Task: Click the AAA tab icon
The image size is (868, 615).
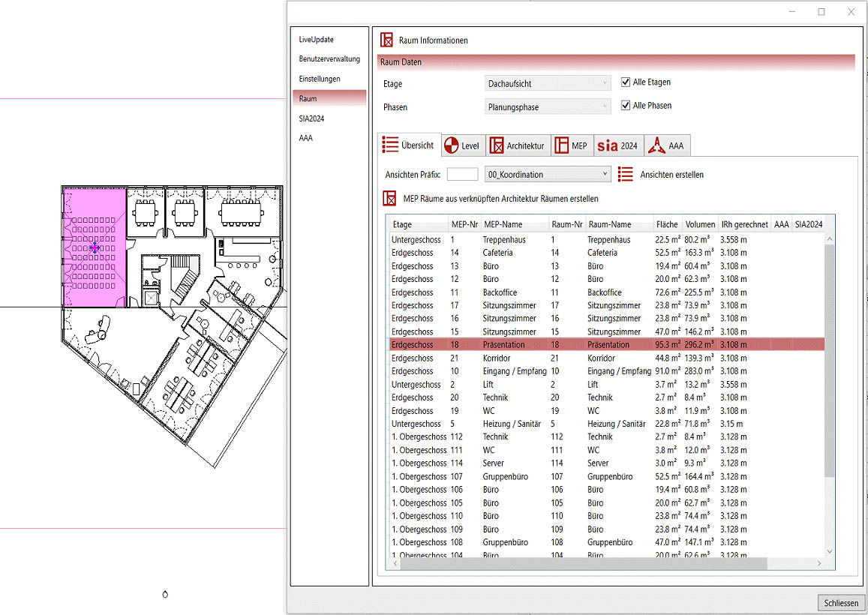Action: pyautogui.click(x=656, y=145)
